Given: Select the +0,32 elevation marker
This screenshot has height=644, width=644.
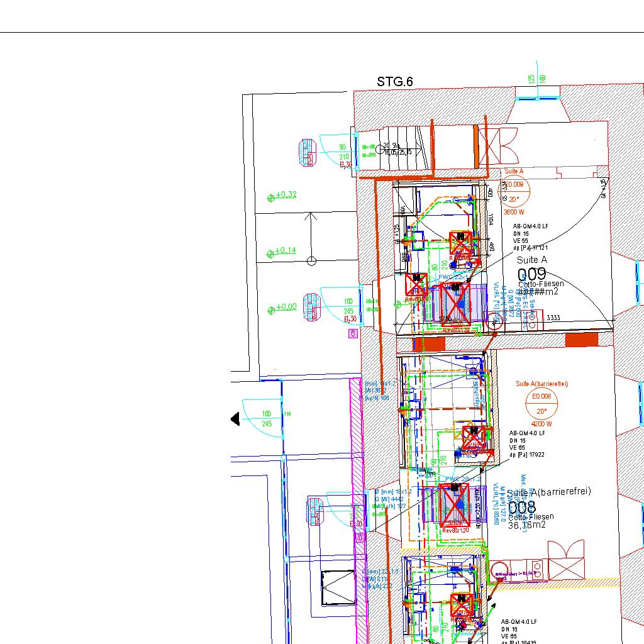Looking at the screenshot, I should pos(284,195).
